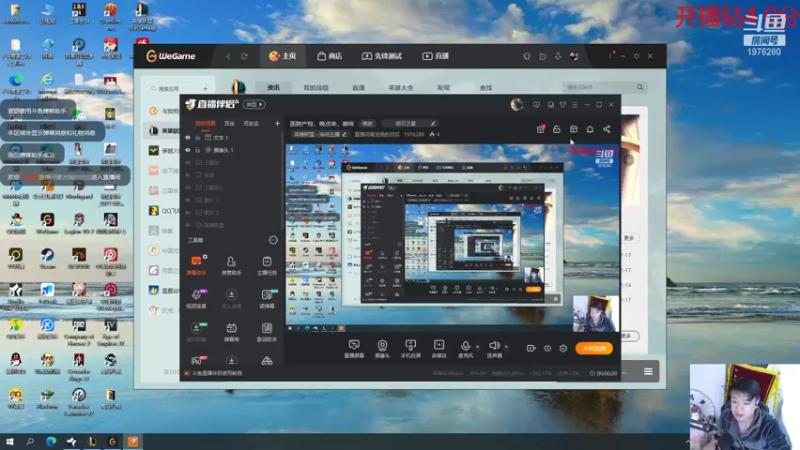
Task: Click WeGame user avatar
Action: click(574, 56)
